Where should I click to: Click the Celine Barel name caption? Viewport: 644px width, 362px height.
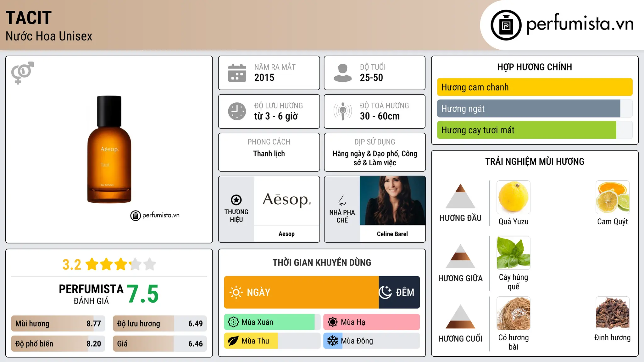pyautogui.click(x=392, y=234)
